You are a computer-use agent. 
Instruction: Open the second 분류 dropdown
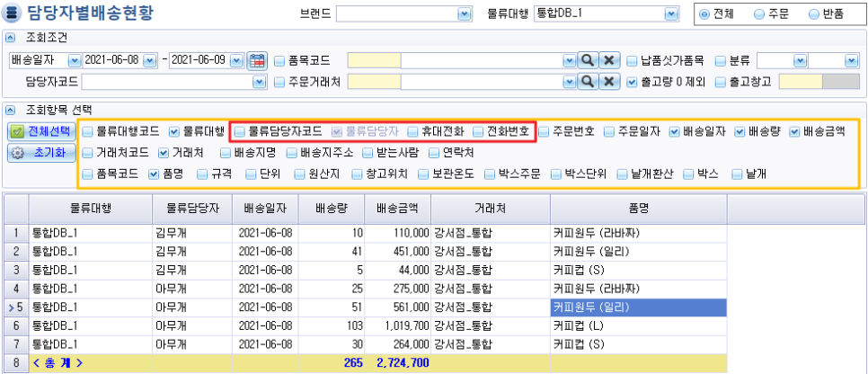click(851, 60)
